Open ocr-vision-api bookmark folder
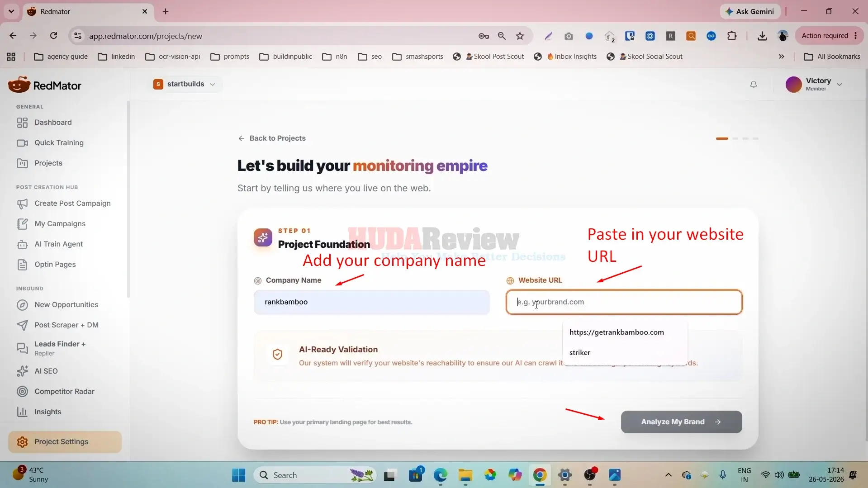This screenshot has height=488, width=868. click(x=172, y=57)
